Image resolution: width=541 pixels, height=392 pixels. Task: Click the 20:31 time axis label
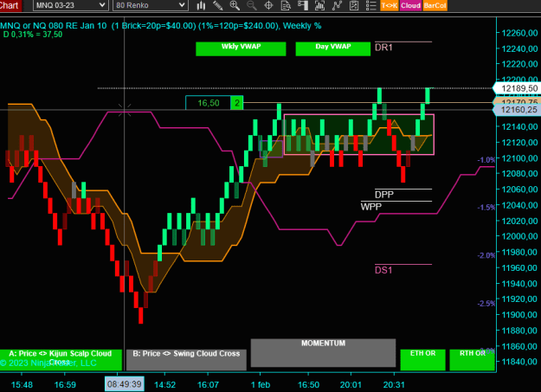[x=394, y=384]
